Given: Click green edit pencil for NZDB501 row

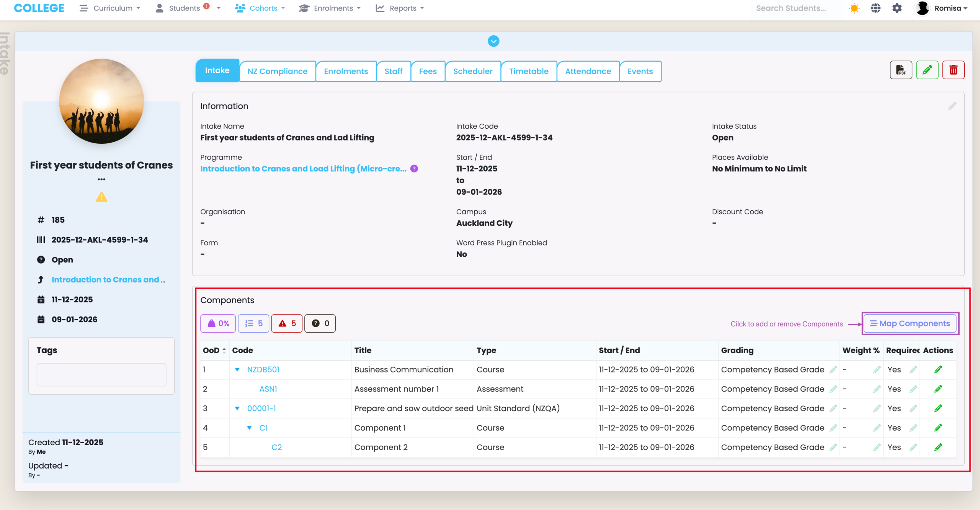Looking at the screenshot, I should pyautogui.click(x=938, y=369).
